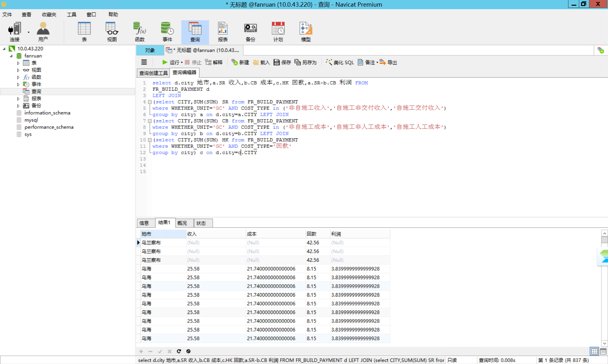Click the 连接 connection icon
Viewport: 608px width, 364px height.
coord(15,32)
